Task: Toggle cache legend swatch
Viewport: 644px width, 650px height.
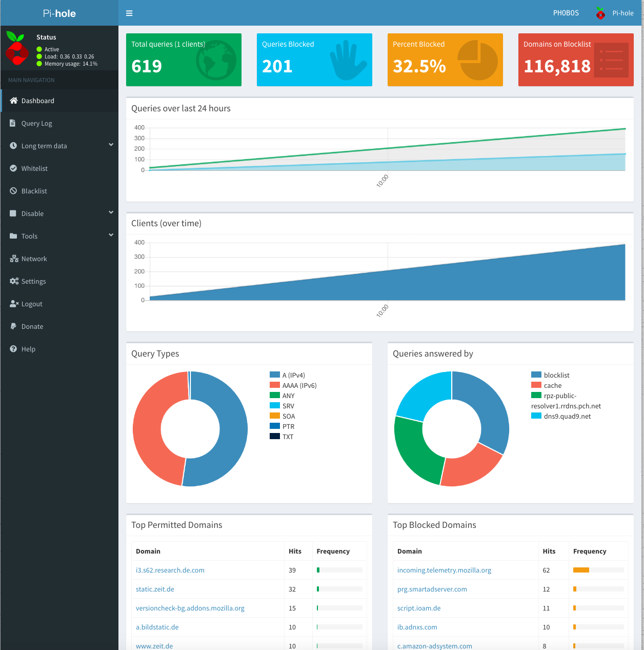Action: click(x=536, y=385)
